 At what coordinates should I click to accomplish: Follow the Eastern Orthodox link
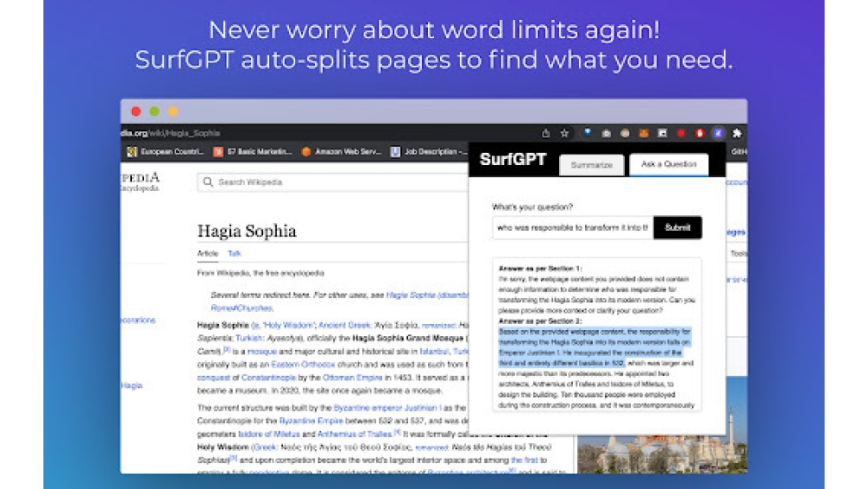click(303, 365)
